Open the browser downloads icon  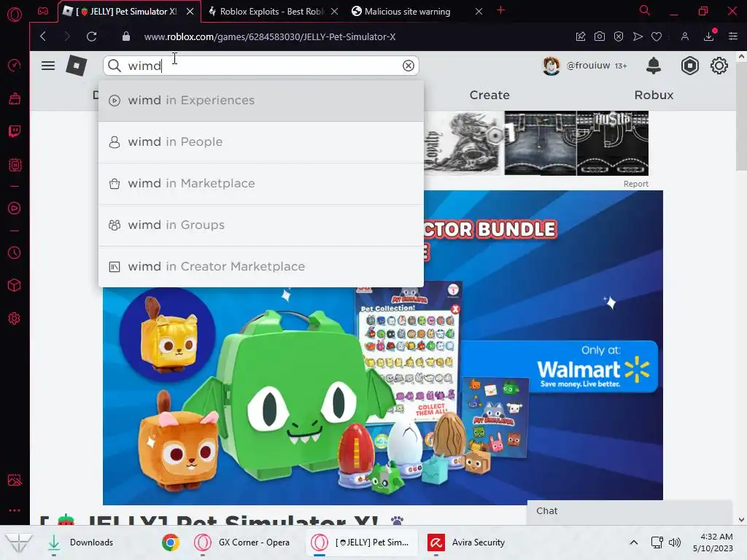[x=709, y=36]
